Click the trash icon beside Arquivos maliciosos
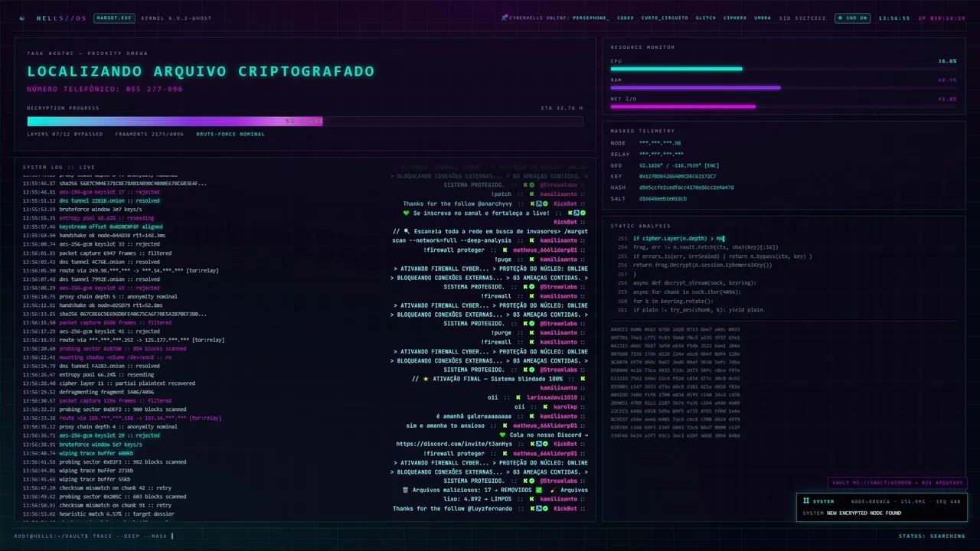This screenshot has height=551, width=980. [x=405, y=490]
